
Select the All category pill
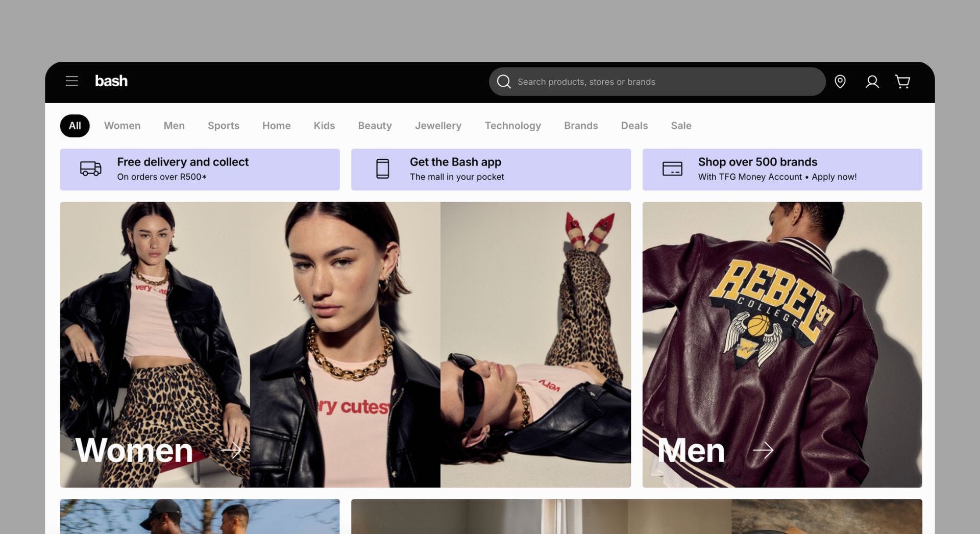click(75, 126)
